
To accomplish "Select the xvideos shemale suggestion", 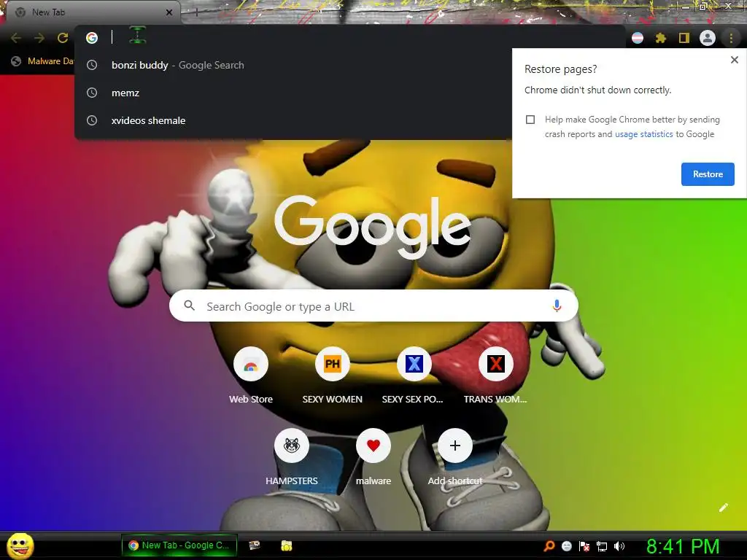I will pos(293,120).
